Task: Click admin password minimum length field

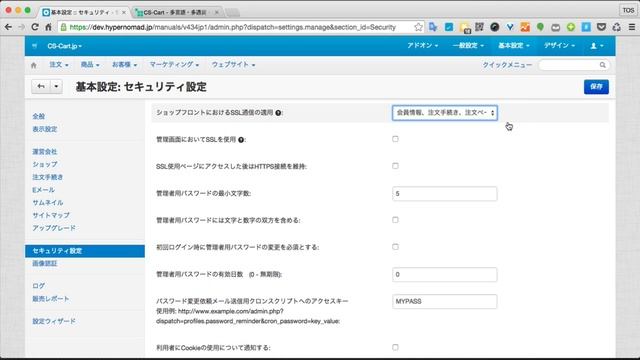Action: 444,193
